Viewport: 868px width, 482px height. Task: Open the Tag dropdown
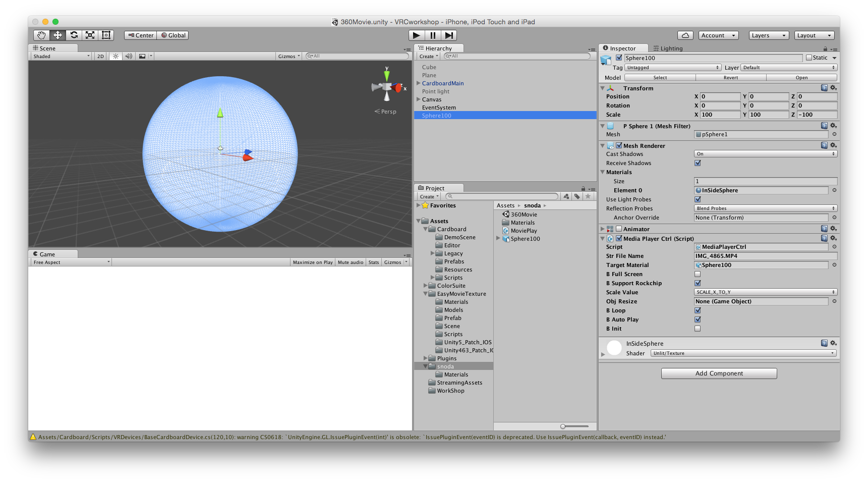point(673,68)
